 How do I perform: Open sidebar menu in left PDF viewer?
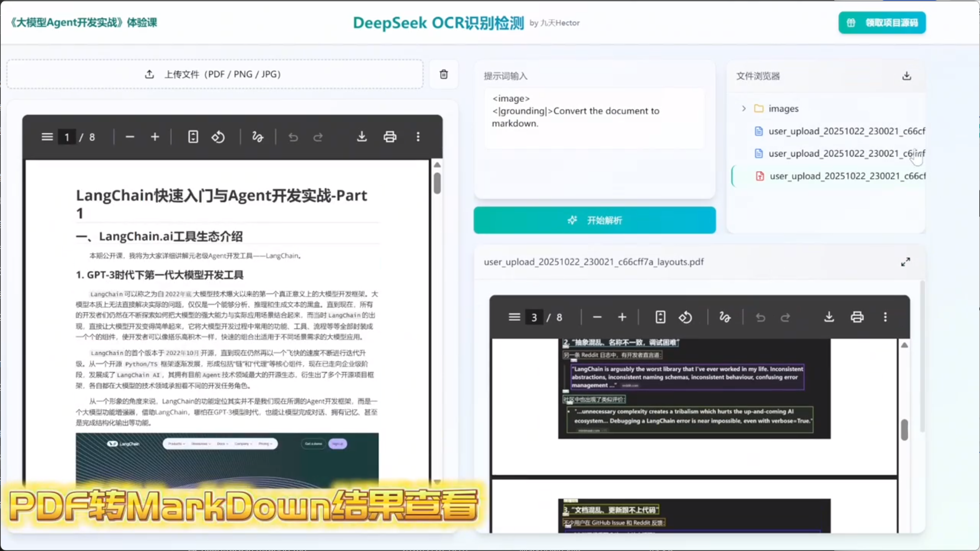click(x=47, y=137)
